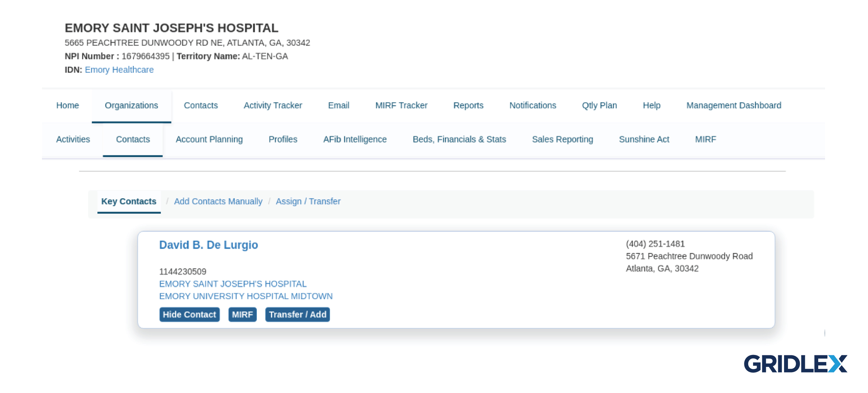
Task: Choose the Add Contacts Manually link
Action: point(218,201)
